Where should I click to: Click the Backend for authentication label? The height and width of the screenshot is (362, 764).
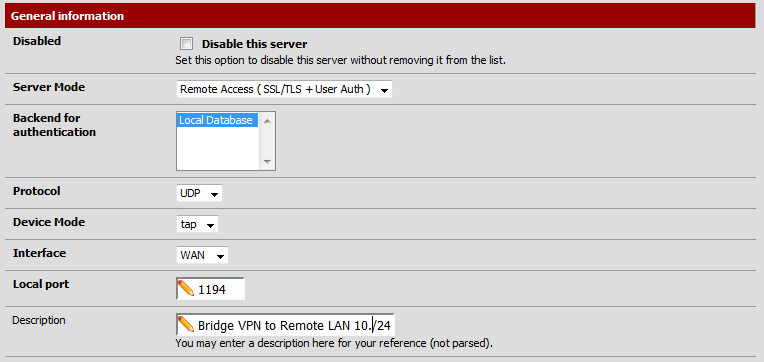pos(54,125)
